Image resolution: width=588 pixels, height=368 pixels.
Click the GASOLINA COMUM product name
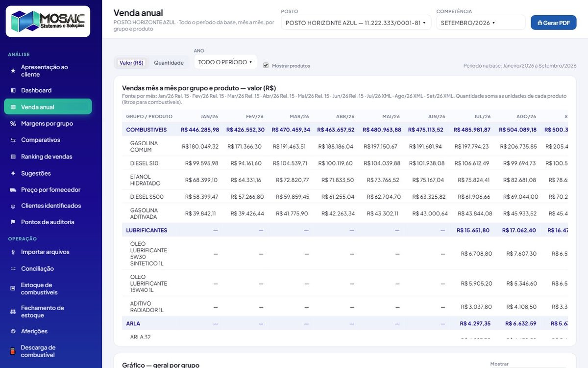point(144,147)
